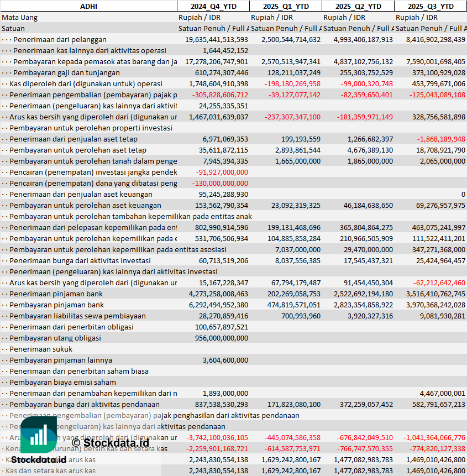Select the 2025_Q2_YTD column header

coord(358,7)
